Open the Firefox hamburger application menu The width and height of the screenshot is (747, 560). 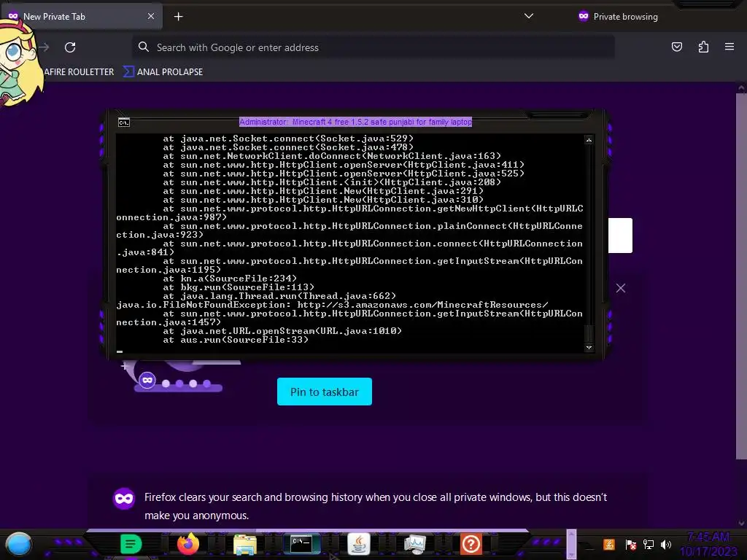click(729, 47)
